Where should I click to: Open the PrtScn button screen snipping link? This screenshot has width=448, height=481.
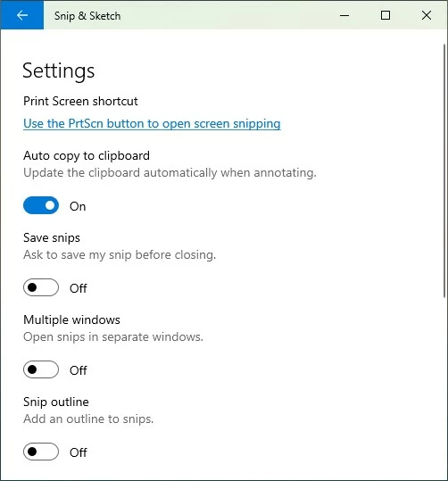coord(152,124)
